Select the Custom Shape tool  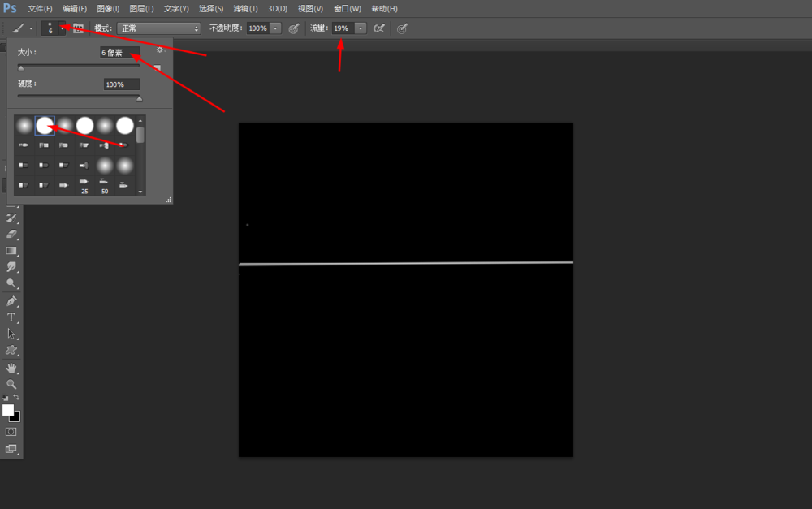pos(11,351)
